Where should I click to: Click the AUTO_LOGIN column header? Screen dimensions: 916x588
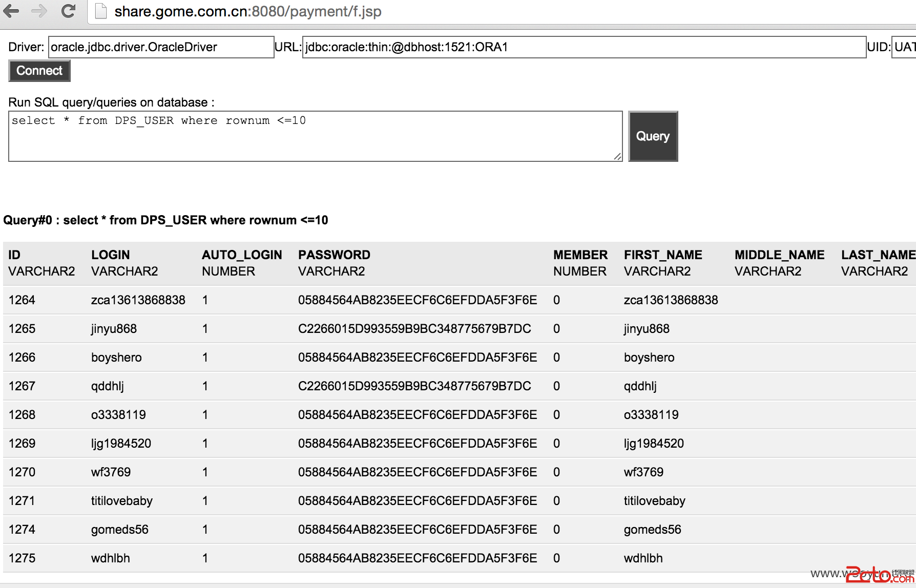[x=242, y=255]
